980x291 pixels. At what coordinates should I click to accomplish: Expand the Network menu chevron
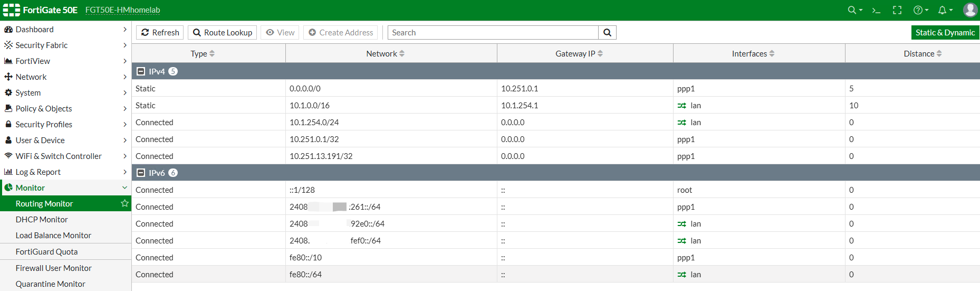pos(124,77)
